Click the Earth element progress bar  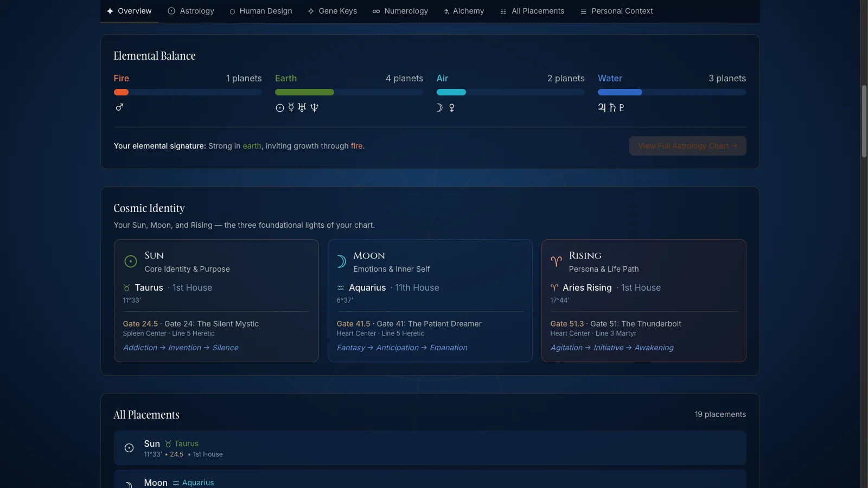tap(349, 92)
